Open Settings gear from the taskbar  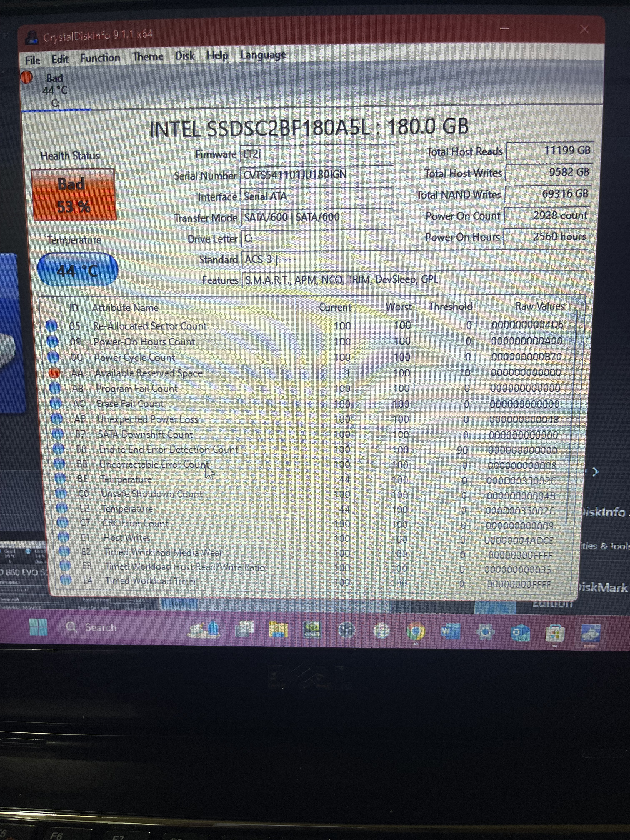[x=485, y=632]
